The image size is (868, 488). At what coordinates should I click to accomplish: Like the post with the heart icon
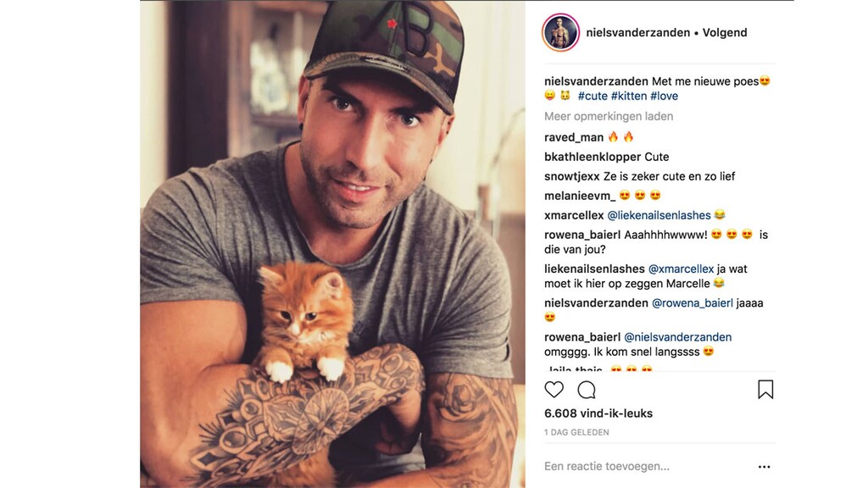pyautogui.click(x=554, y=390)
